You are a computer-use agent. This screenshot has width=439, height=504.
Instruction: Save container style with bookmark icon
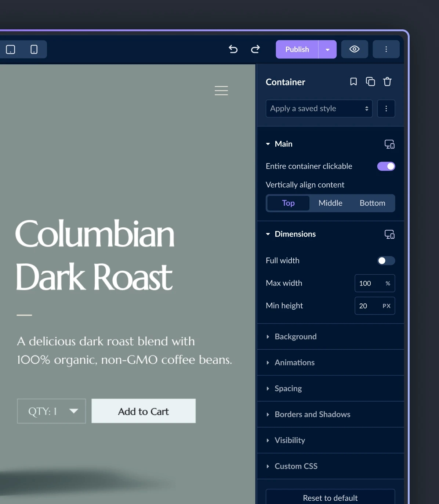tap(353, 82)
